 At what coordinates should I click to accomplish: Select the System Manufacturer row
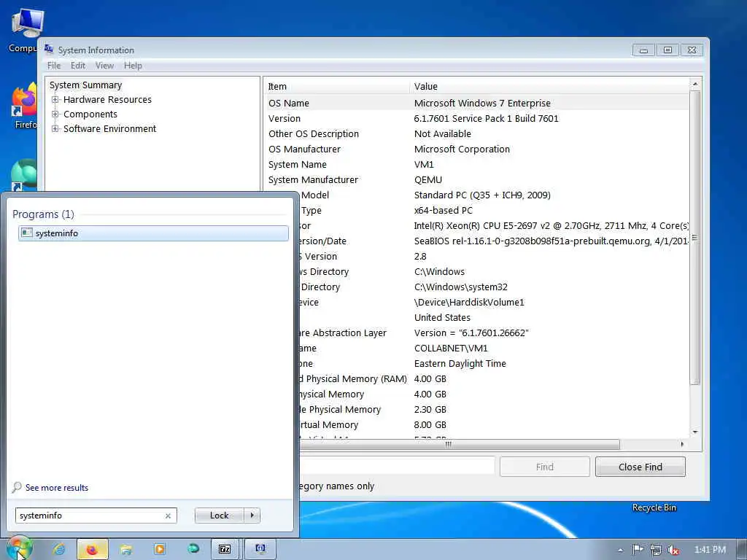[x=476, y=179]
